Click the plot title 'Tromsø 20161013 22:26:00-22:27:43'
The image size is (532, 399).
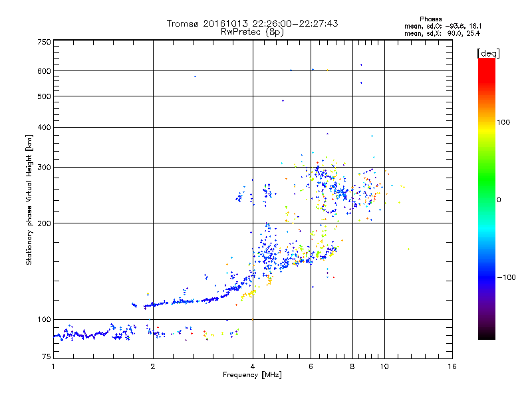pyautogui.click(x=253, y=23)
